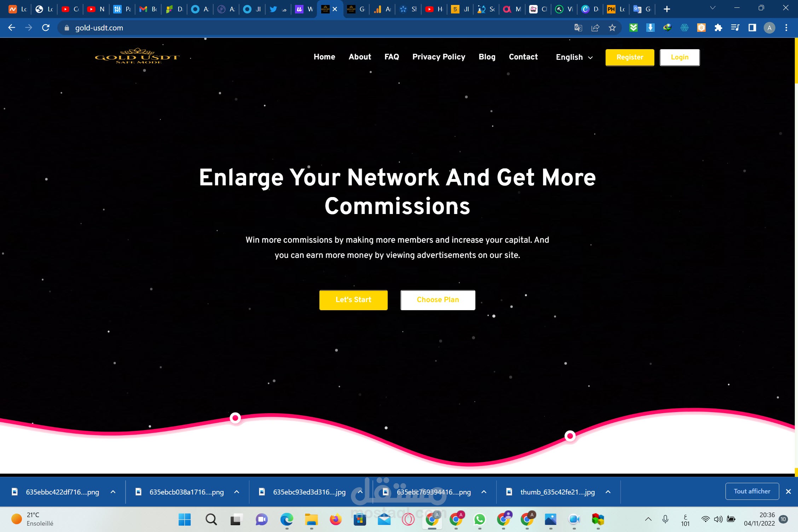This screenshot has height=532, width=798.
Task: Open Windows Search from the taskbar
Action: (210, 519)
